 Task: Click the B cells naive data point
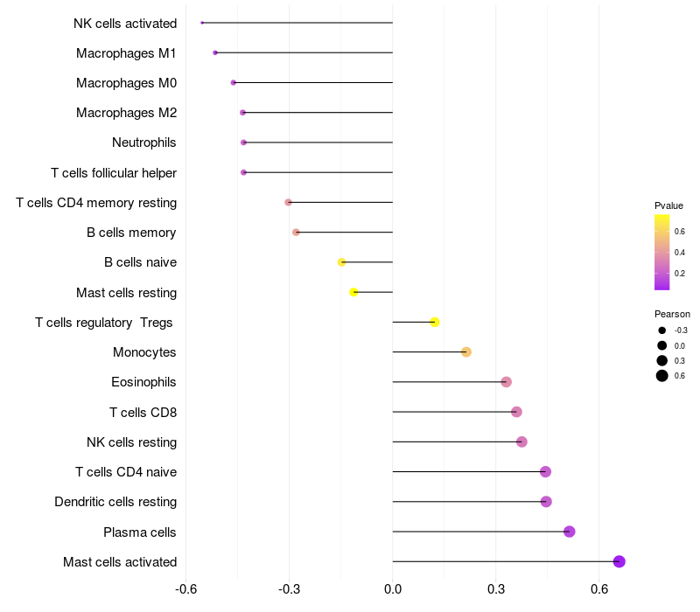[341, 262]
